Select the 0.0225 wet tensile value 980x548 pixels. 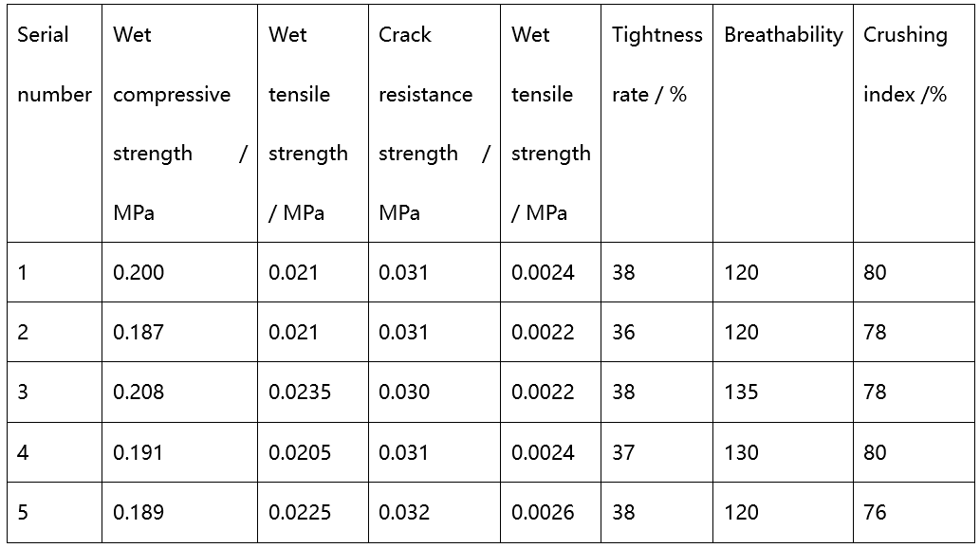(300, 513)
